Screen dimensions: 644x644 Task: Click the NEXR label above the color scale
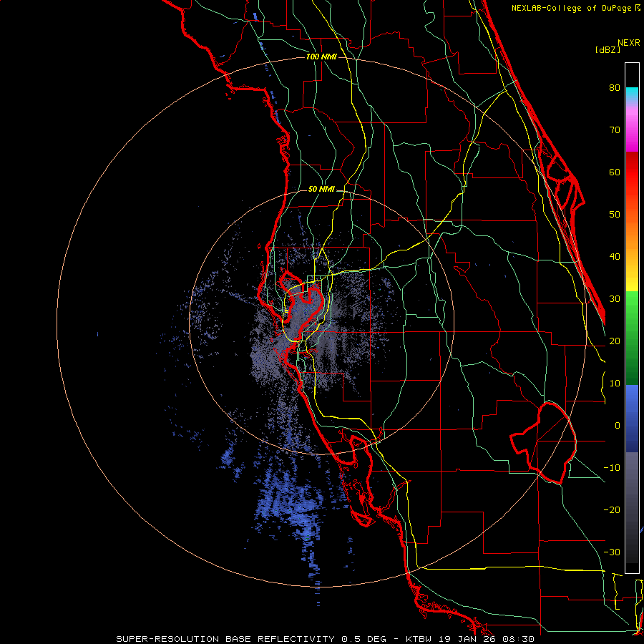coord(629,43)
